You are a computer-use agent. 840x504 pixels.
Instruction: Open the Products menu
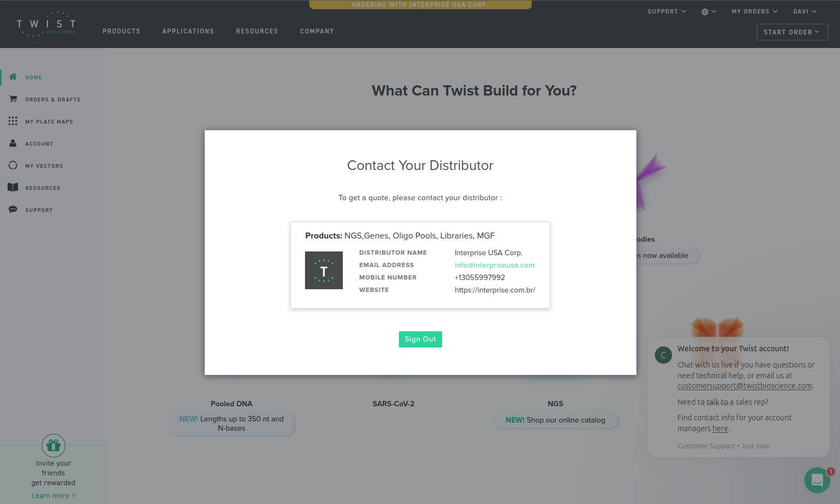[121, 31]
